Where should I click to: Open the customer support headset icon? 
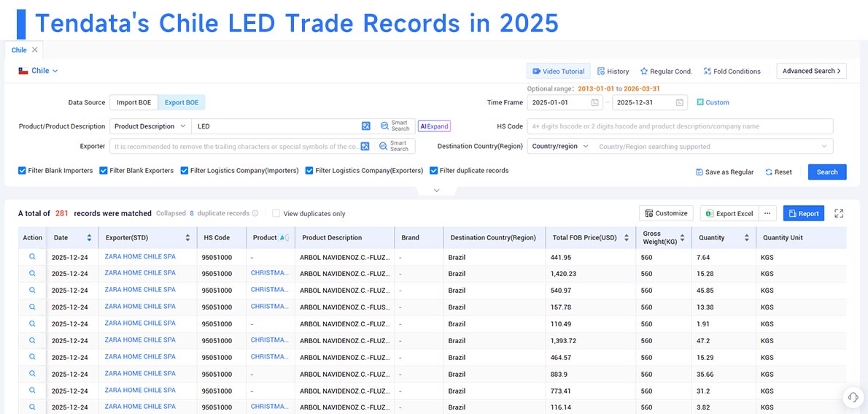pos(853,397)
